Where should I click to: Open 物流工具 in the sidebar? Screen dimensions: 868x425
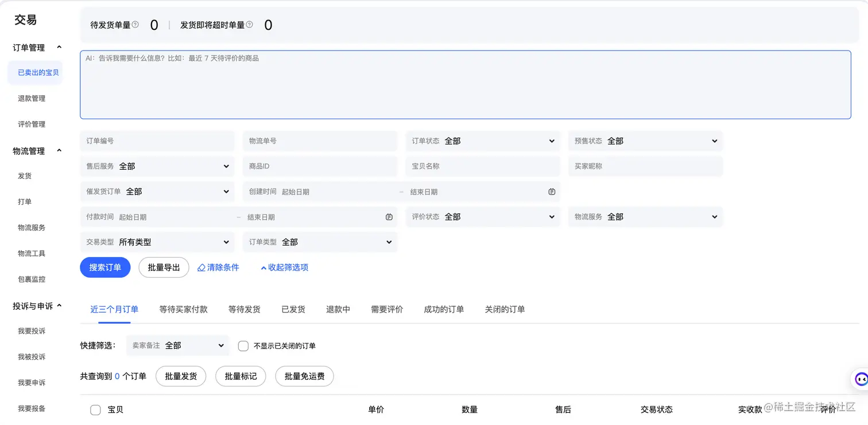click(32, 254)
